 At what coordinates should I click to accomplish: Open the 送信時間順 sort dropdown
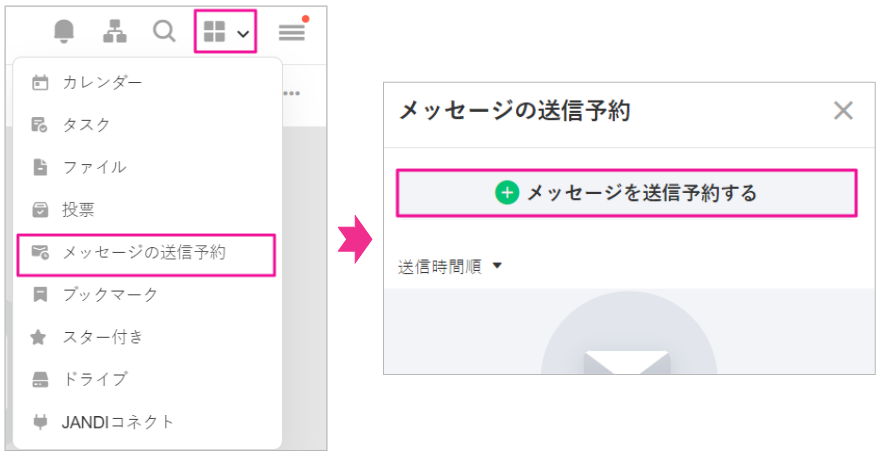(x=450, y=266)
